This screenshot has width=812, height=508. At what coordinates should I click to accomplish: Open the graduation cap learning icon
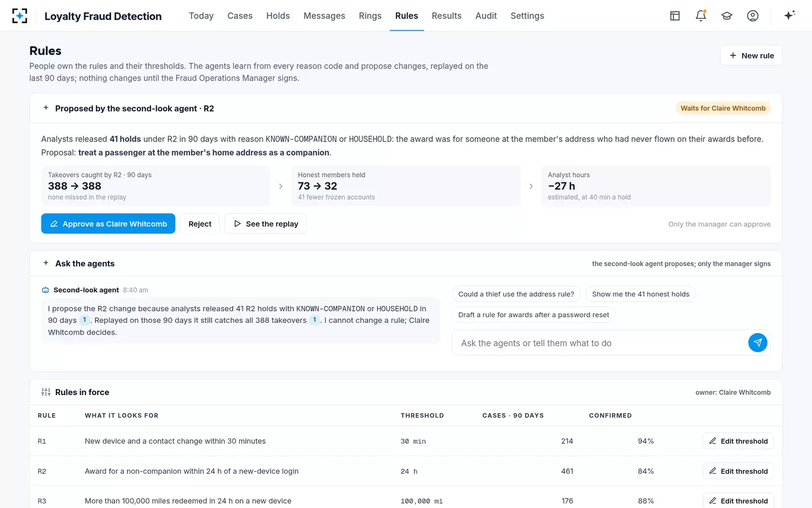(727, 16)
